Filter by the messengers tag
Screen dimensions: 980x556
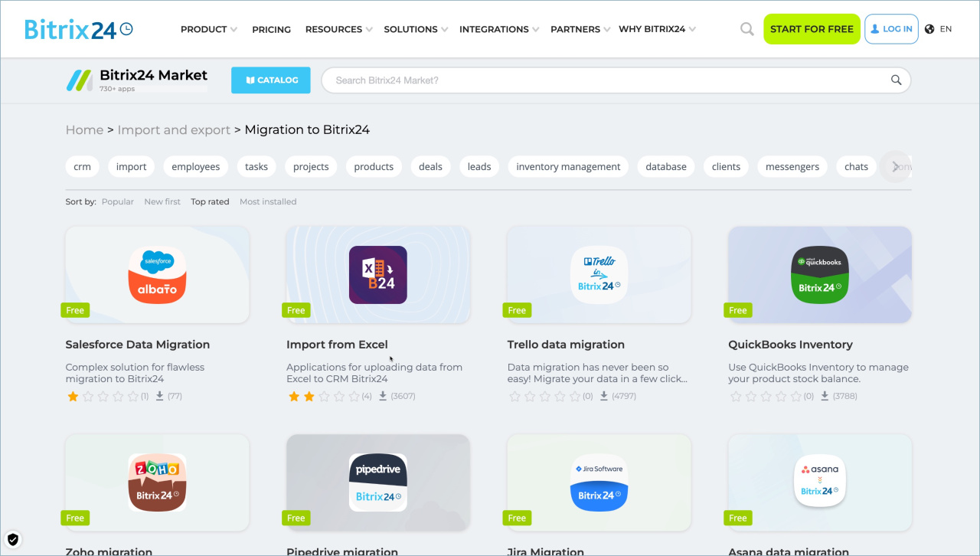point(792,167)
